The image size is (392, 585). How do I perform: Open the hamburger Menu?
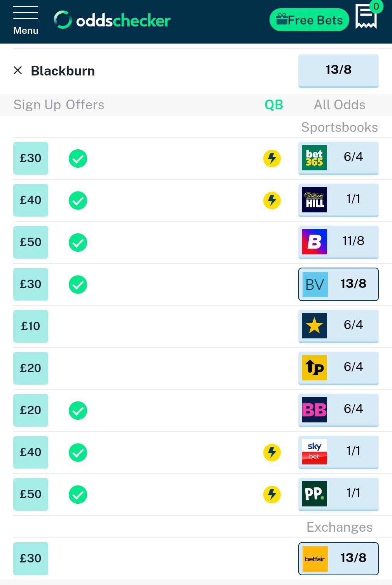click(x=26, y=21)
